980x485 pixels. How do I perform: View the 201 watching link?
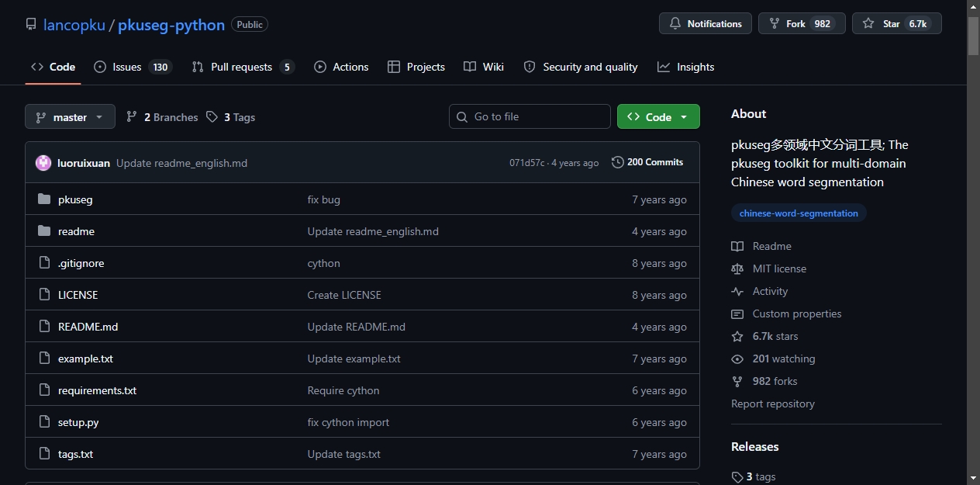tap(773, 359)
